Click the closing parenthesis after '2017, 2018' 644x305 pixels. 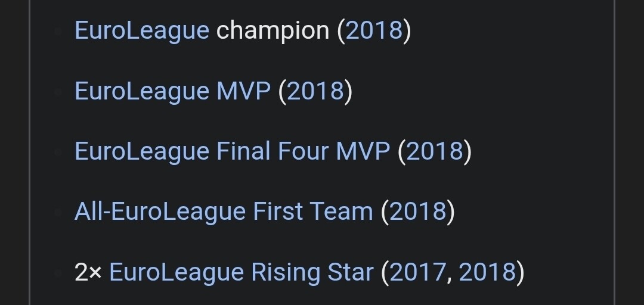521,273
